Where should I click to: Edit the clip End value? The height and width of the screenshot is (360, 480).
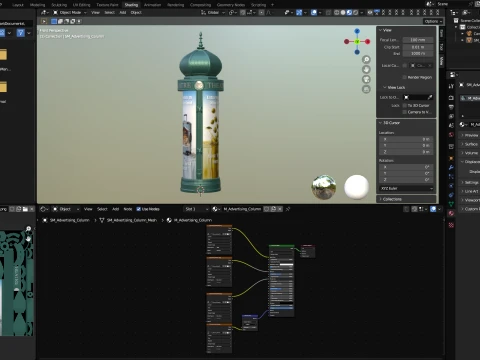(418, 53)
